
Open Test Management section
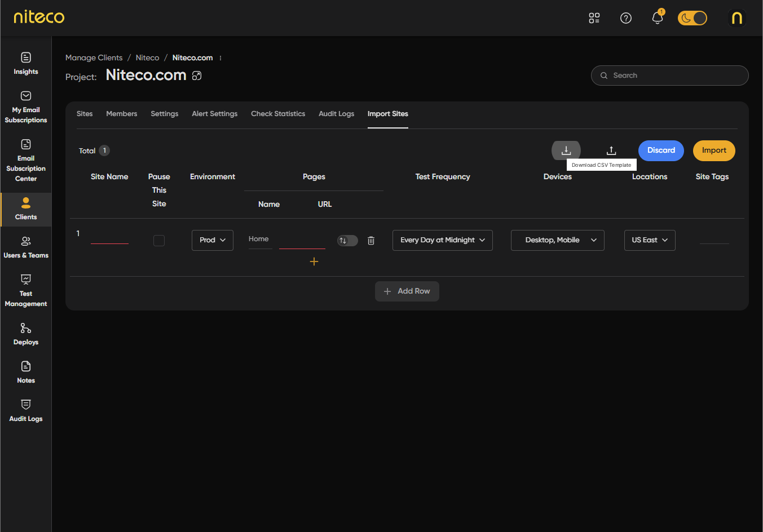26,290
